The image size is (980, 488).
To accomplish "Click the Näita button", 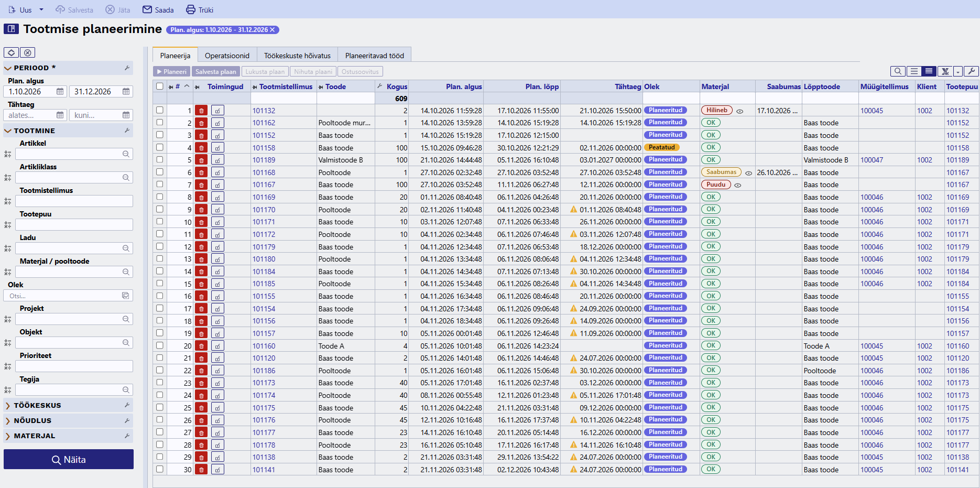I will coord(69,459).
